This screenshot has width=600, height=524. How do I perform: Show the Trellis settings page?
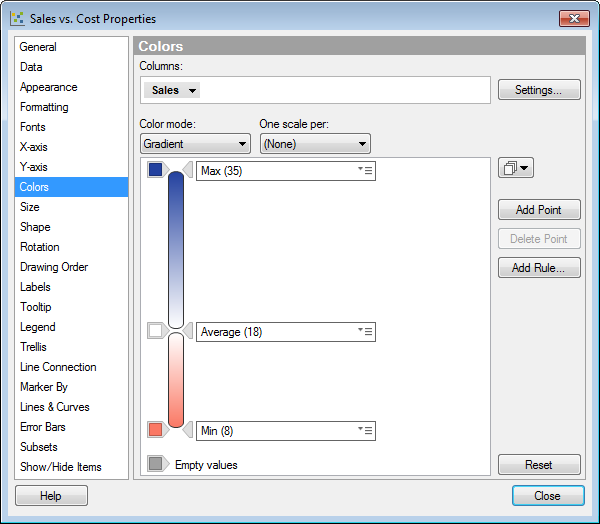(x=72, y=347)
